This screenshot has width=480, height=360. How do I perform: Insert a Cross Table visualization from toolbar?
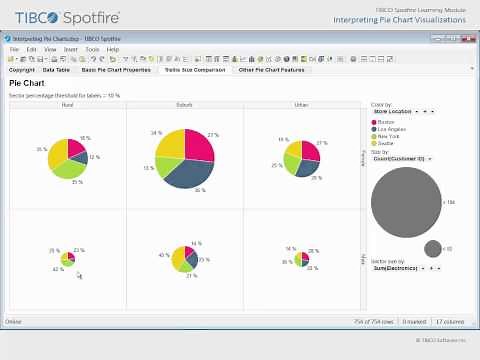pos(217,59)
